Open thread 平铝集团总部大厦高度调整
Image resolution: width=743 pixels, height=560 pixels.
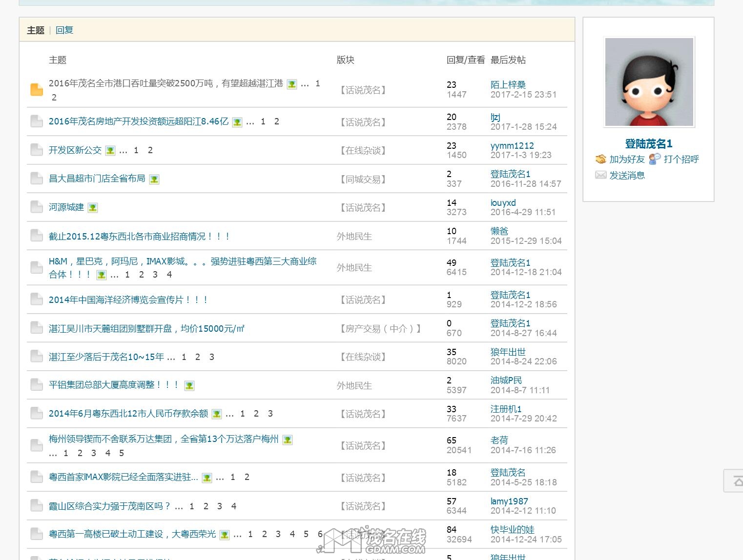(x=114, y=385)
